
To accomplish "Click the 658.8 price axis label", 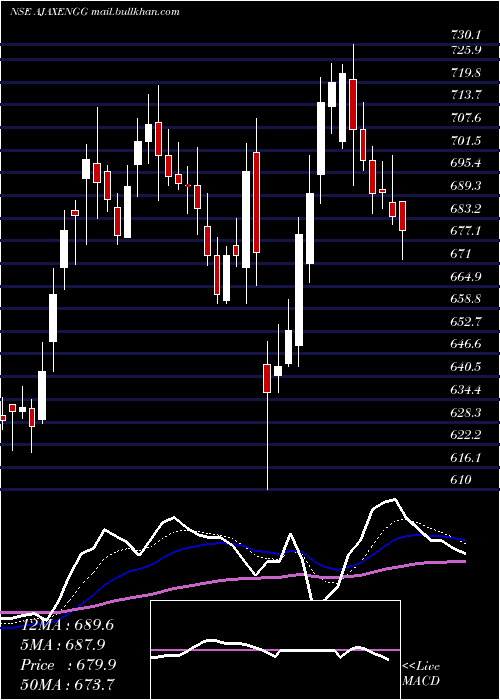I will pyautogui.click(x=466, y=299).
